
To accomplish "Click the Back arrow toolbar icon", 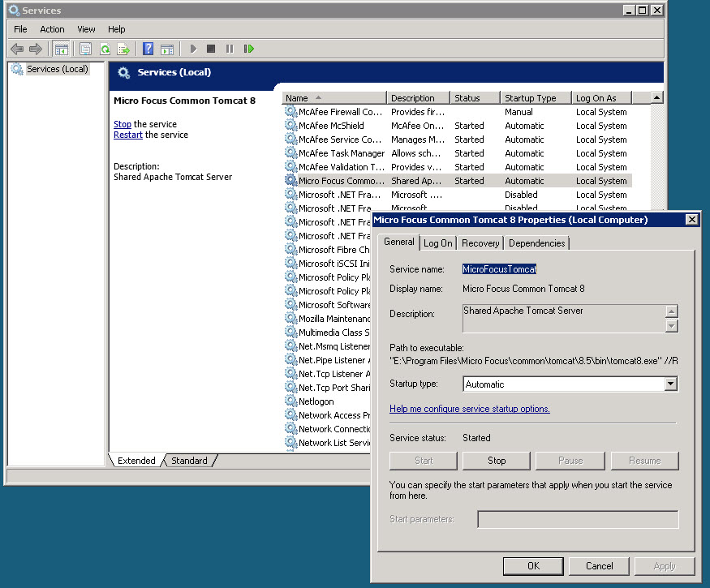I will point(16,49).
